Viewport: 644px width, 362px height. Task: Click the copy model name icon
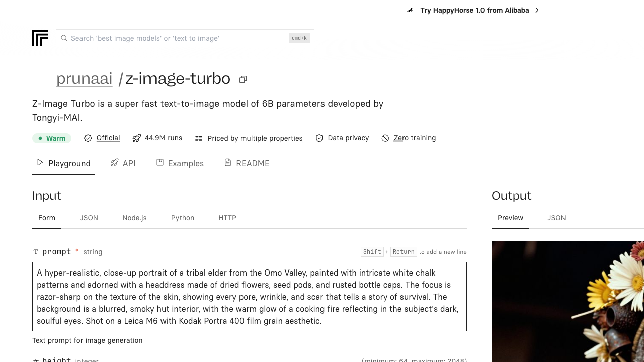pyautogui.click(x=243, y=79)
